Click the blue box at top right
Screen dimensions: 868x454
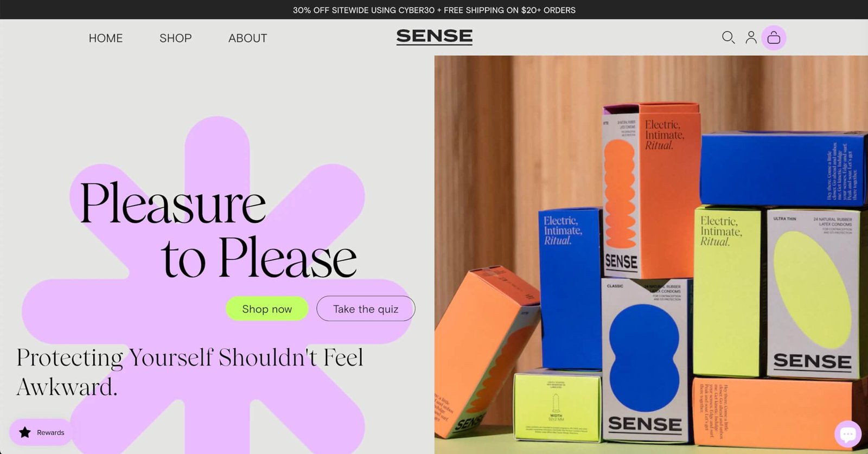pyautogui.click(x=782, y=169)
